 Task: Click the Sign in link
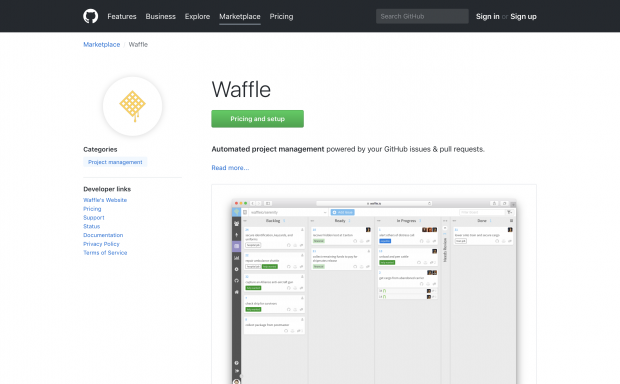pos(488,17)
